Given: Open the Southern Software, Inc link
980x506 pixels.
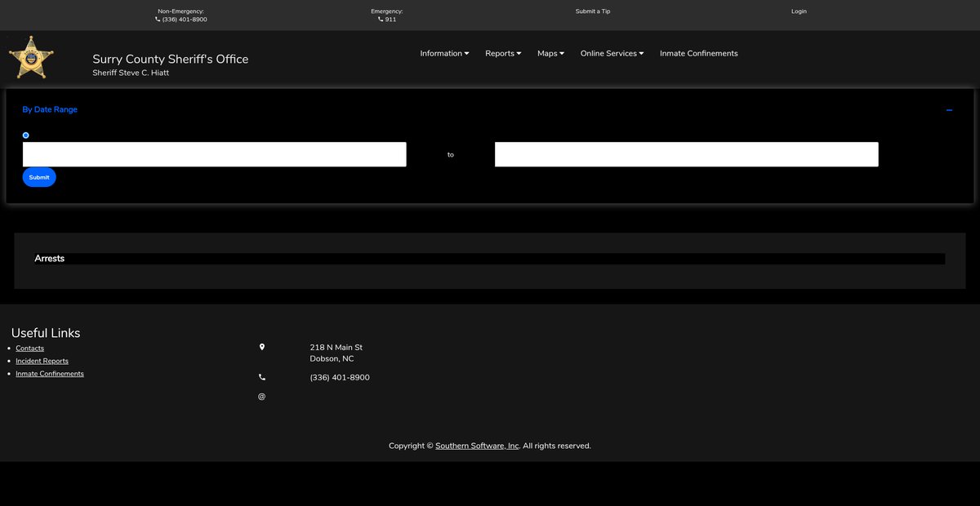Looking at the screenshot, I should tap(477, 446).
